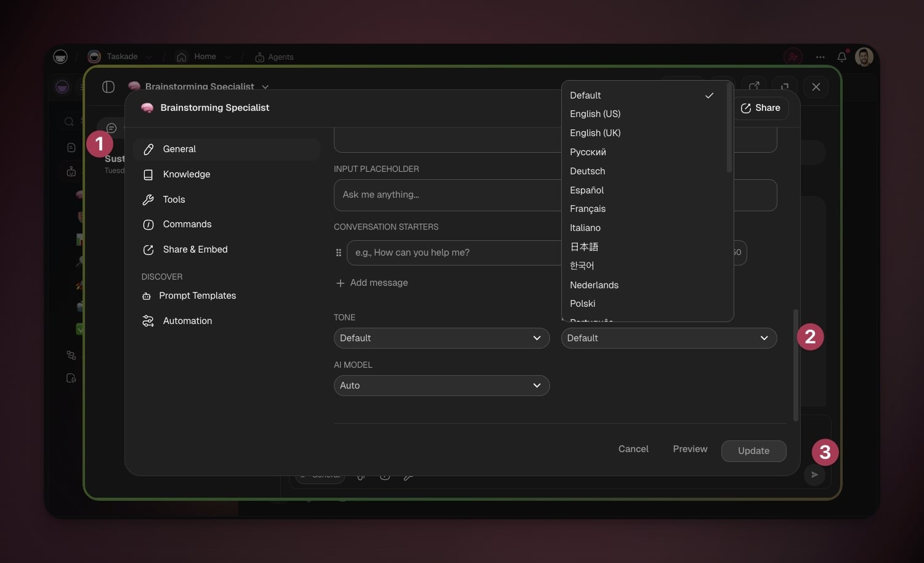
Task: Click Add message link
Action: pos(378,283)
